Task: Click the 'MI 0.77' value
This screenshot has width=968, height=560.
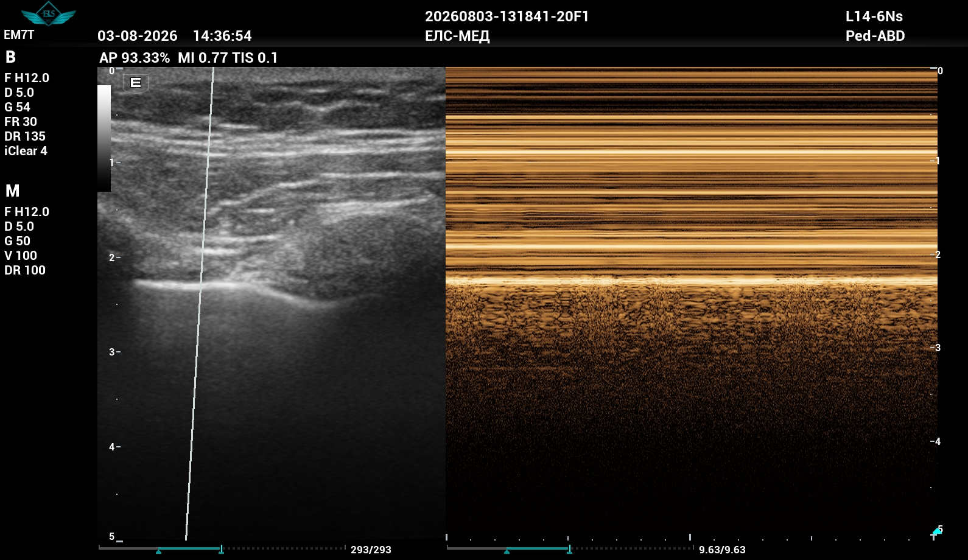Action: coord(203,58)
